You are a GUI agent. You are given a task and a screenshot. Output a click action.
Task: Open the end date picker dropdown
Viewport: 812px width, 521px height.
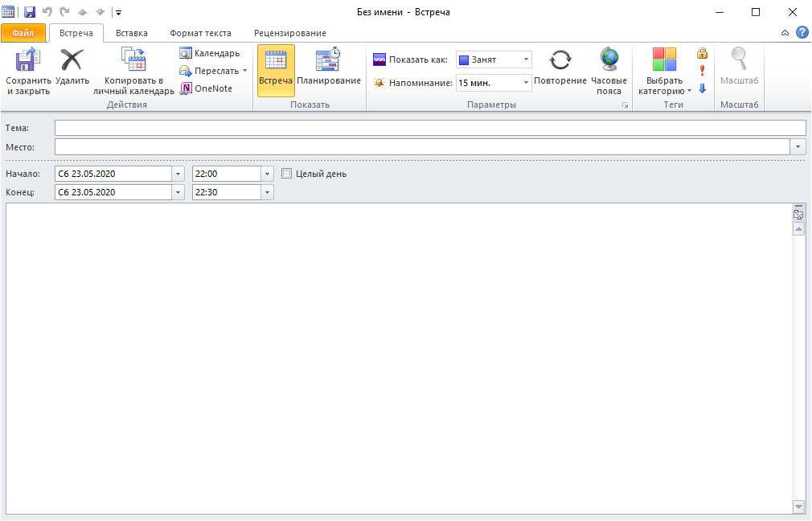[x=178, y=192]
